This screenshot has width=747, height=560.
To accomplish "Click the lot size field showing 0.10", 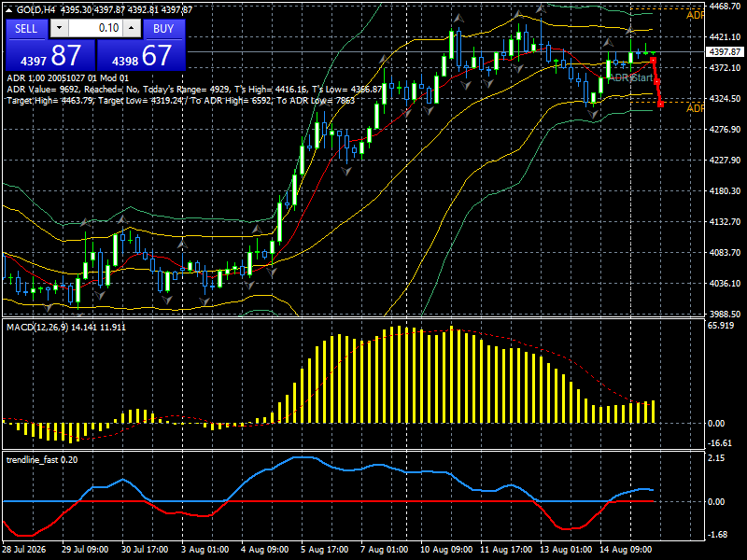I will (95, 28).
